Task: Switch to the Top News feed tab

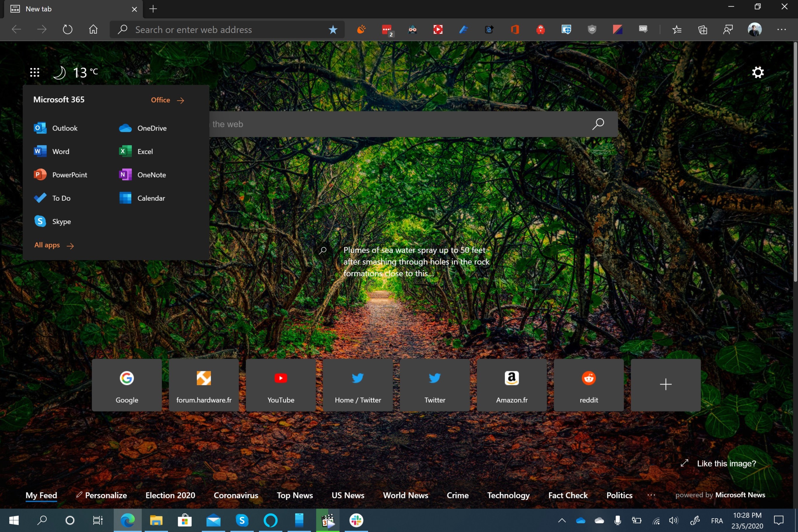Action: pyautogui.click(x=295, y=495)
